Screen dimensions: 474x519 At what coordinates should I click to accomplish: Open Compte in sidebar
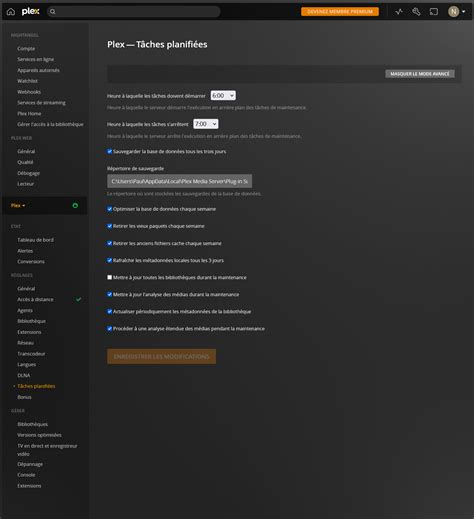[x=26, y=49]
